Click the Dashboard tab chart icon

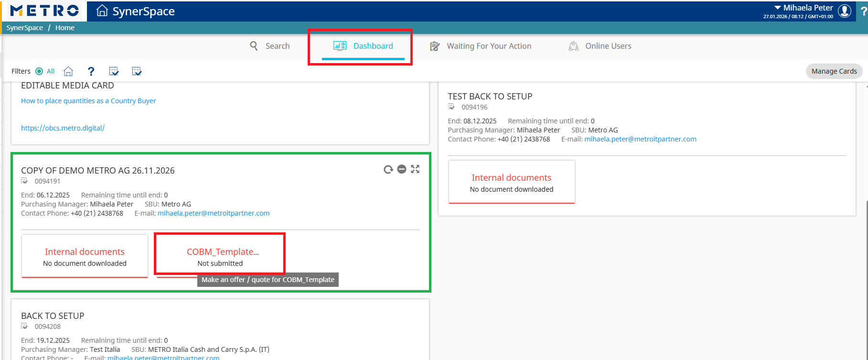(340, 46)
